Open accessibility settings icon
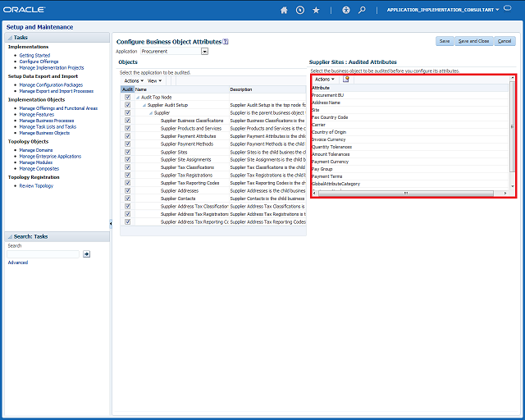Viewport: 525px width, 420px height. pos(346,10)
